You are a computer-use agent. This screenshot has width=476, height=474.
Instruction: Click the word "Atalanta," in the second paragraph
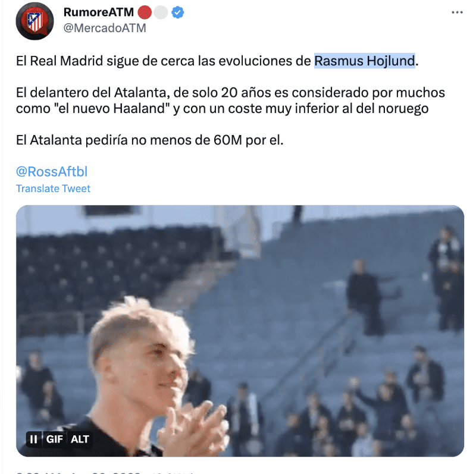click(142, 93)
